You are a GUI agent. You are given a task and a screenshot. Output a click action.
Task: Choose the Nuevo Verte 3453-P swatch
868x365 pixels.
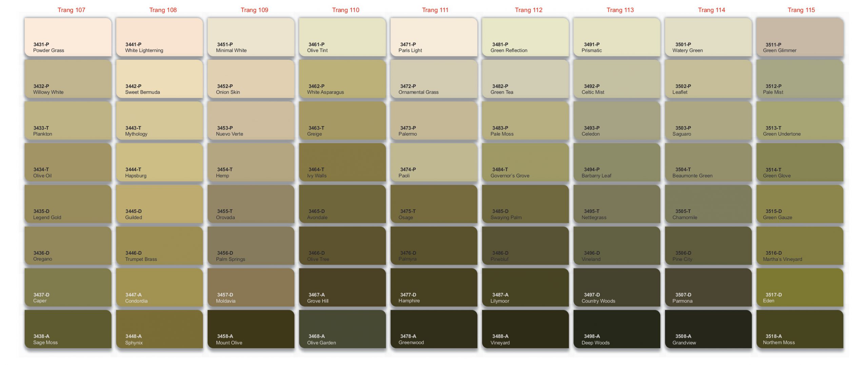(251, 120)
